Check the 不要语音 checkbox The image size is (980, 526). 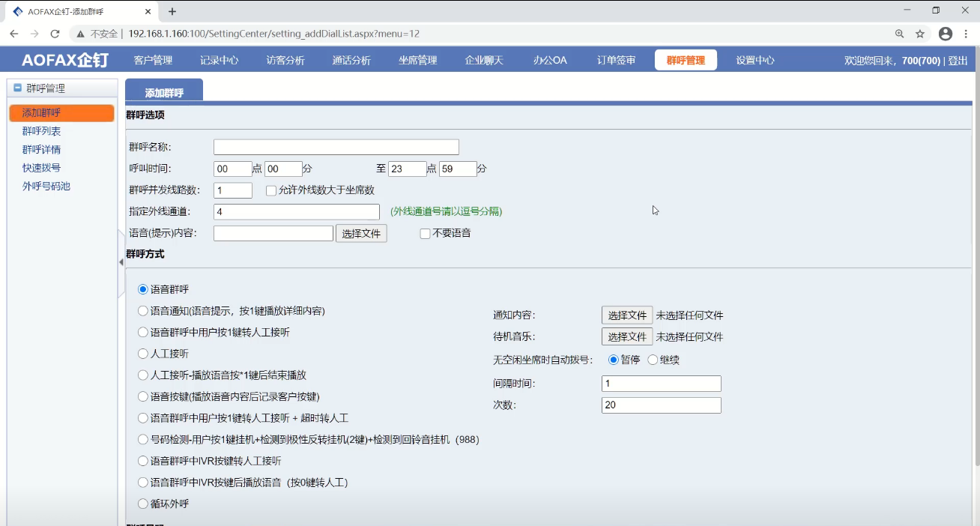pyautogui.click(x=425, y=234)
